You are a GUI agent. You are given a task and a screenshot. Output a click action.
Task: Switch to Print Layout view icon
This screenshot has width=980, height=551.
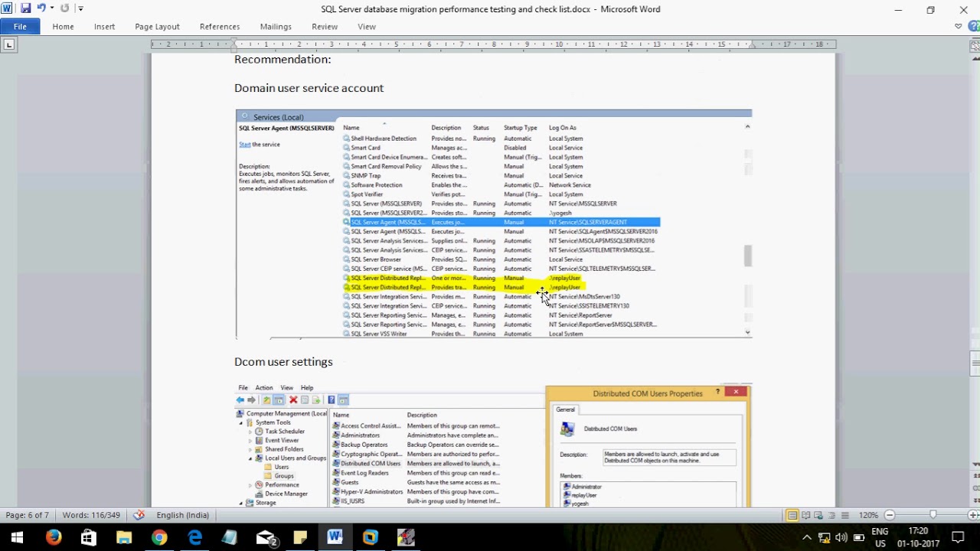pos(792,515)
